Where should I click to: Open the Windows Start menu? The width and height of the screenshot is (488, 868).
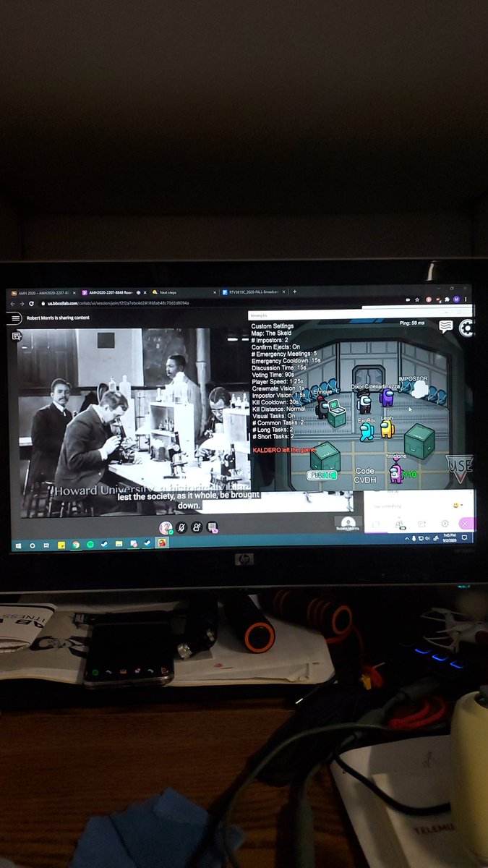tap(18, 544)
